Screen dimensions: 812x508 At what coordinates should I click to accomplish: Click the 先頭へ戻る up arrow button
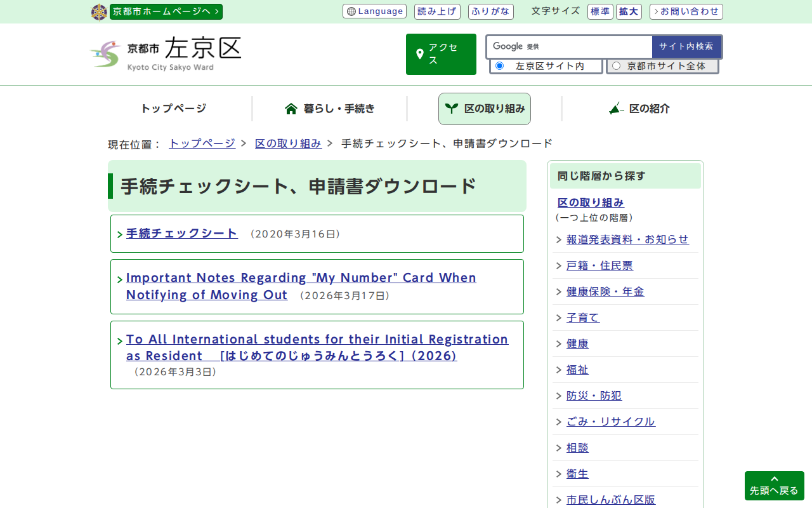click(774, 486)
